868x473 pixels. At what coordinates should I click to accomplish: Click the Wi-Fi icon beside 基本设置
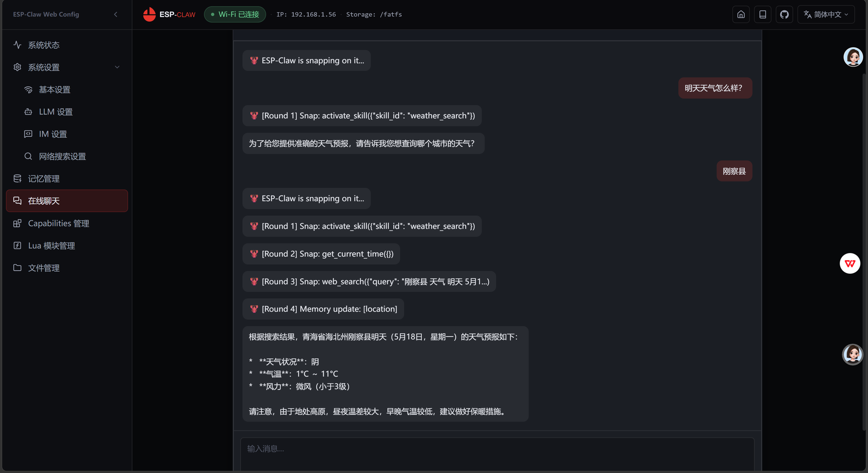[x=28, y=89]
